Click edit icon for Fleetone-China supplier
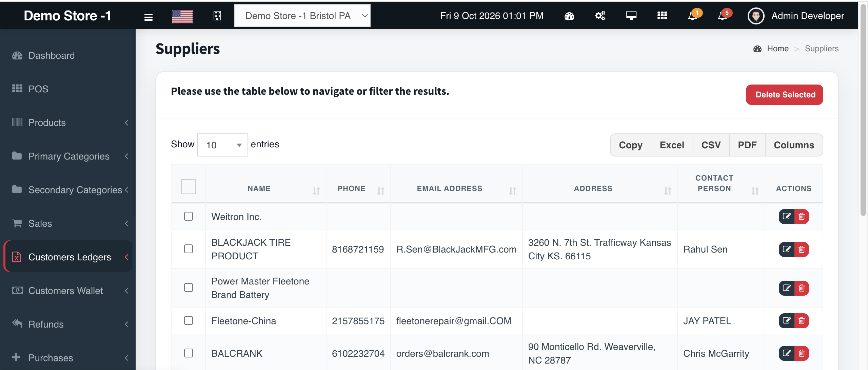Image resolution: width=868 pixels, height=370 pixels. [x=787, y=321]
